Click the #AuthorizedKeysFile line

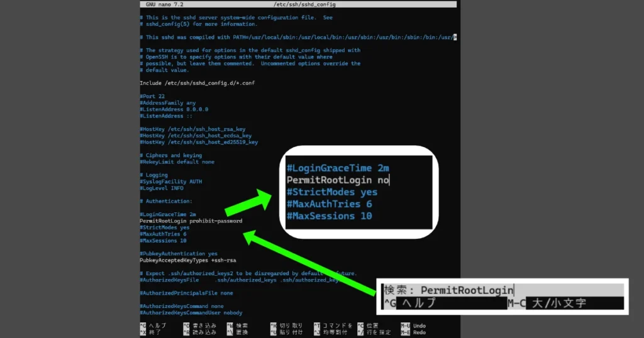240,280
